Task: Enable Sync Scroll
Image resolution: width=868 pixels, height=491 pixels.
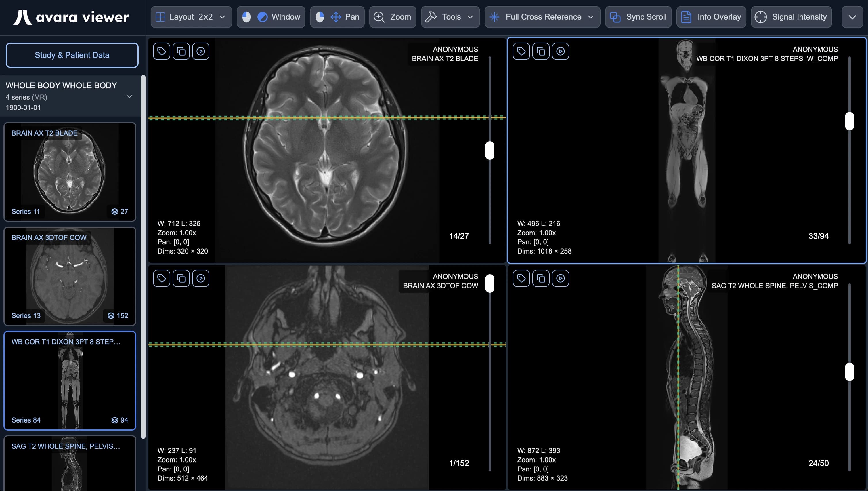Action: [x=638, y=17]
